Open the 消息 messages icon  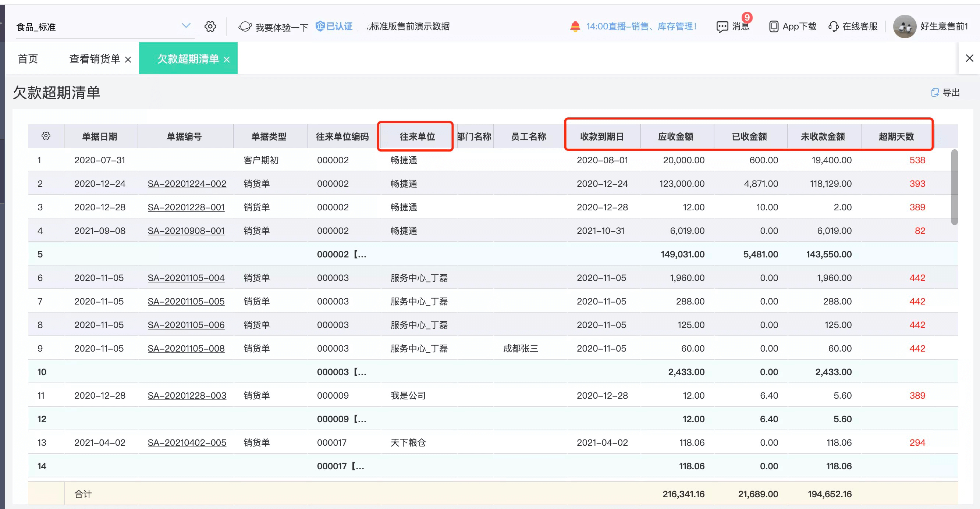pos(722,26)
